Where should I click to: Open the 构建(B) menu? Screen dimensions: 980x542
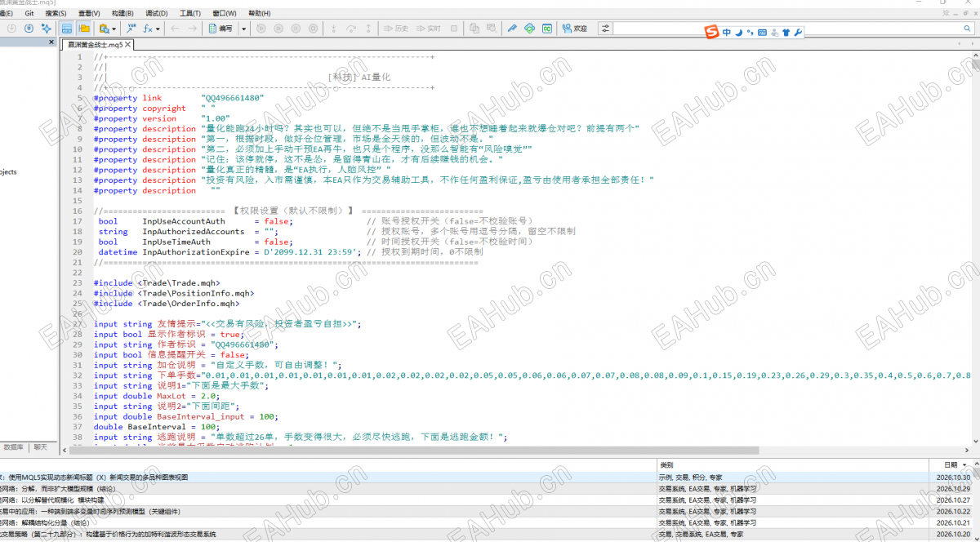(122, 14)
